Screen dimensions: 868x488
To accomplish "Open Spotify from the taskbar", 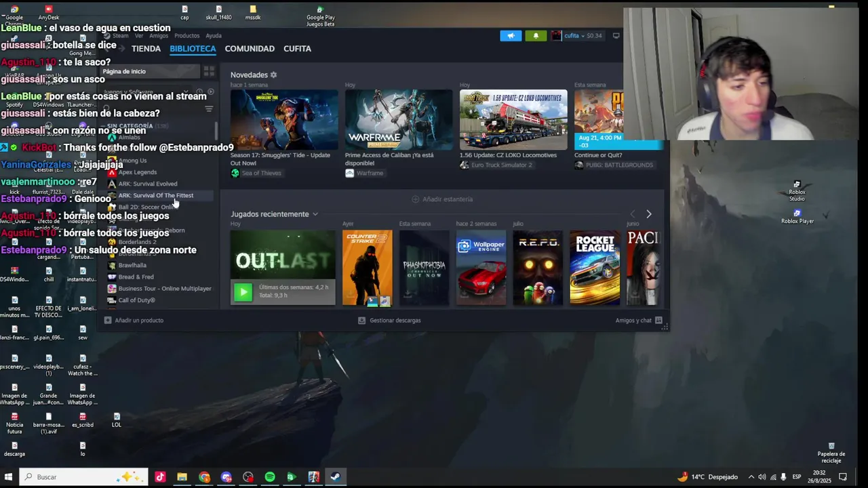I will (270, 477).
